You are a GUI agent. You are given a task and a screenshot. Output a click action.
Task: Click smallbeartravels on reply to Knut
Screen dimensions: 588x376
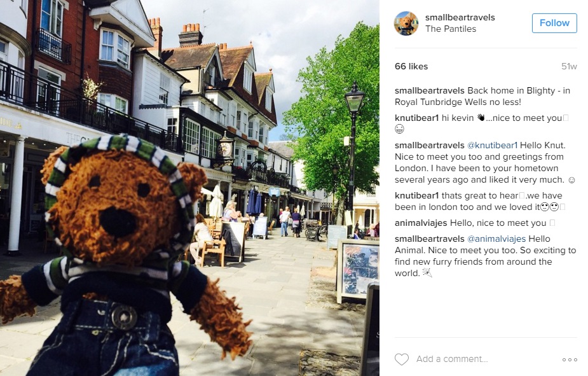[x=429, y=145]
